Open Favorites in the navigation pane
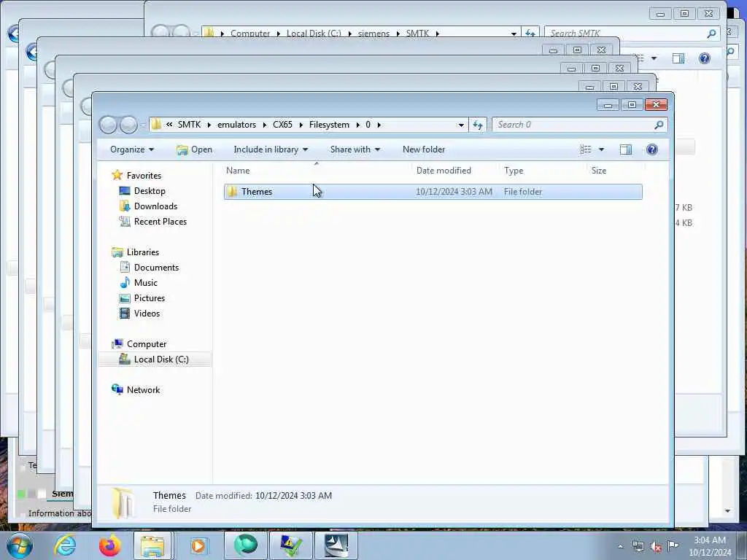 (x=144, y=176)
